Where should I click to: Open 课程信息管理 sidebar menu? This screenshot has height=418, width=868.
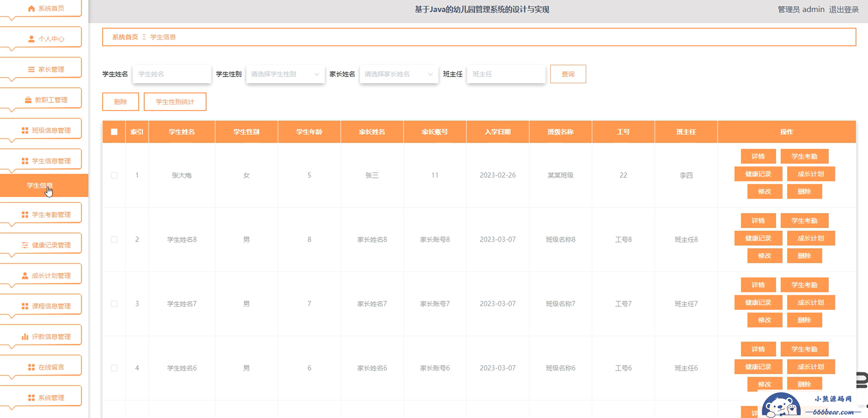pos(41,306)
